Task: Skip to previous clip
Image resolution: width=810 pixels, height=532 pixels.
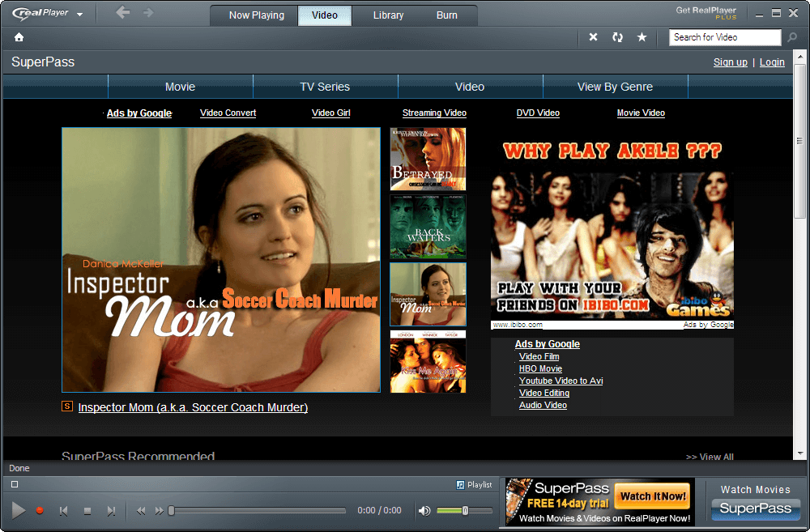Action: [x=63, y=511]
